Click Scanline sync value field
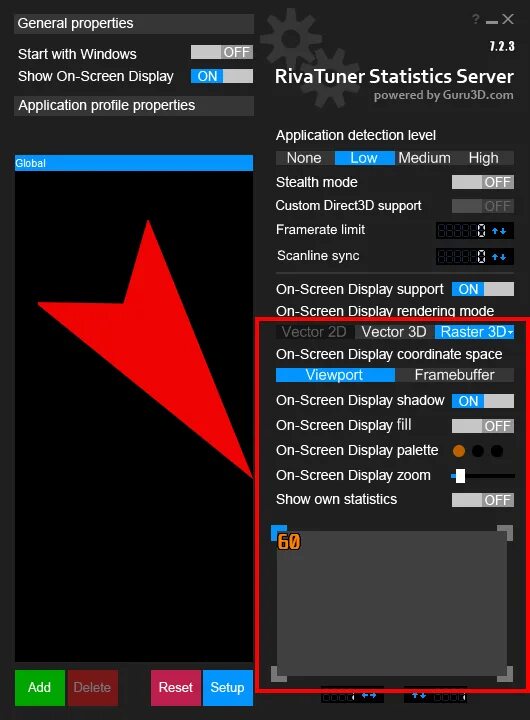This screenshot has height=720, width=530. pyautogui.click(x=462, y=256)
